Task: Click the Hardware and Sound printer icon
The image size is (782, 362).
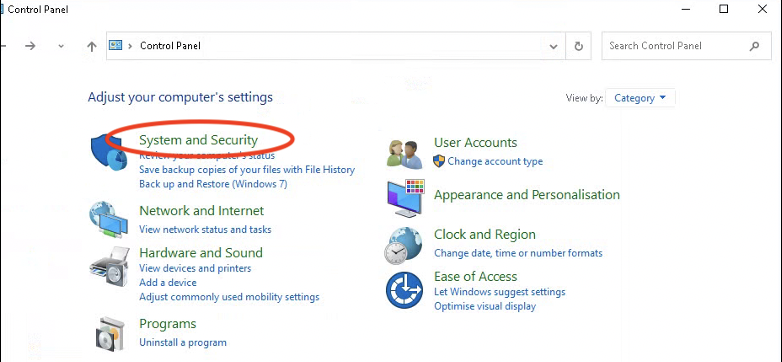Action: coord(109,267)
